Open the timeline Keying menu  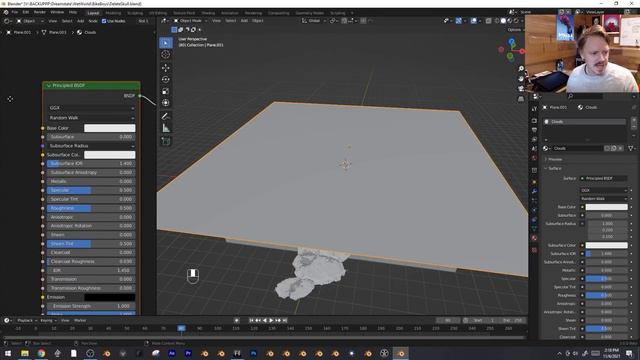(48, 320)
